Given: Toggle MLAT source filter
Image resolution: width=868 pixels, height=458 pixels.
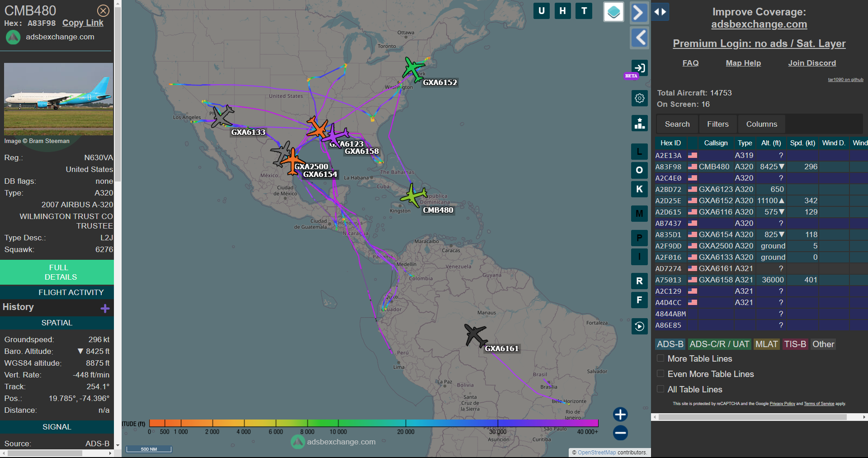Looking at the screenshot, I should coord(766,344).
